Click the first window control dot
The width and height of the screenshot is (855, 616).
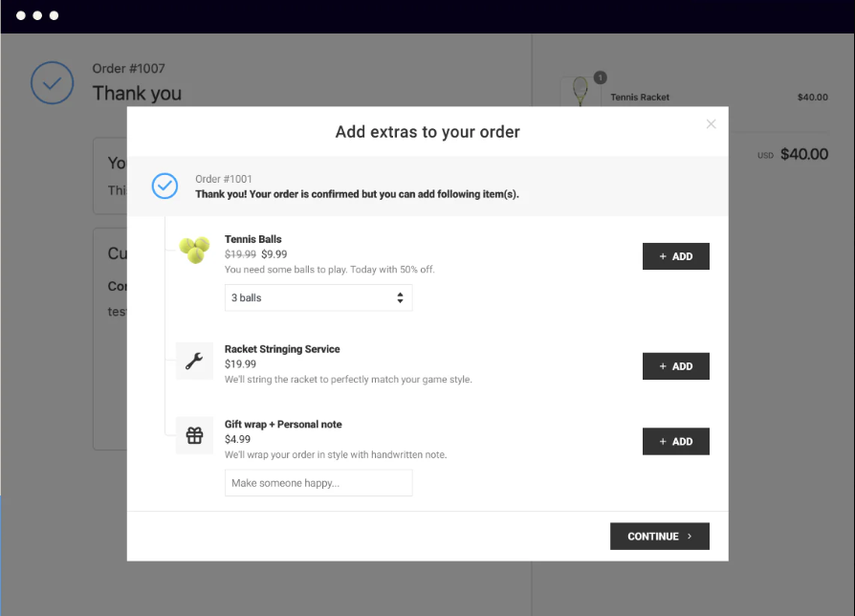21,16
